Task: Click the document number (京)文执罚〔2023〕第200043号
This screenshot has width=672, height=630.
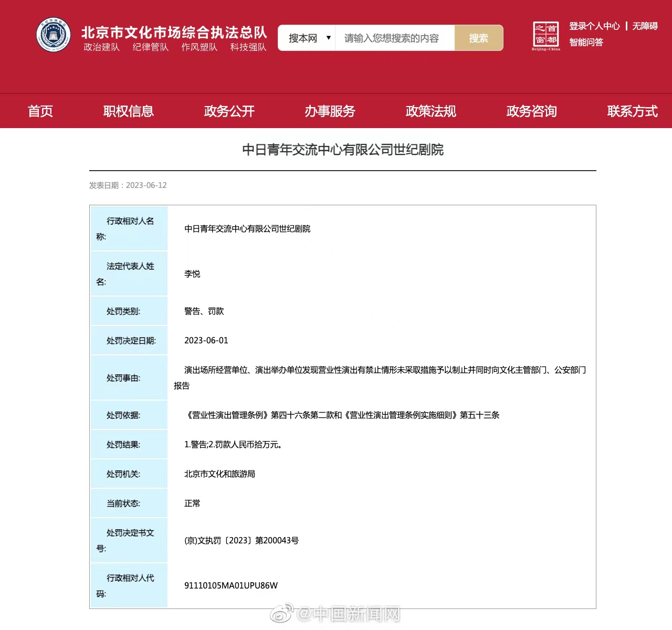Action: coord(241,541)
